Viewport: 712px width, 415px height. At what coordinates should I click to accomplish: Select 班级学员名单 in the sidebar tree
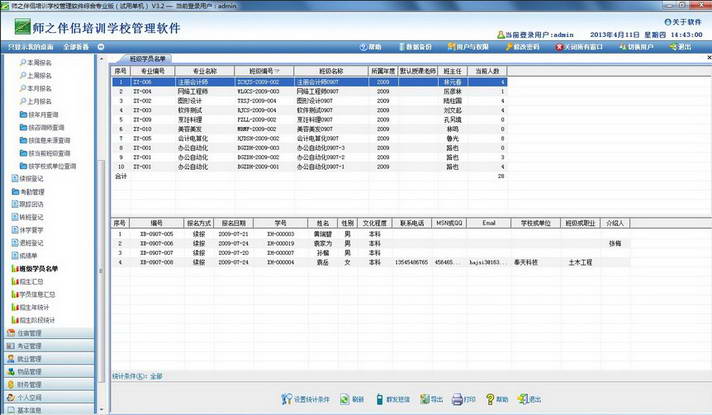point(35,268)
